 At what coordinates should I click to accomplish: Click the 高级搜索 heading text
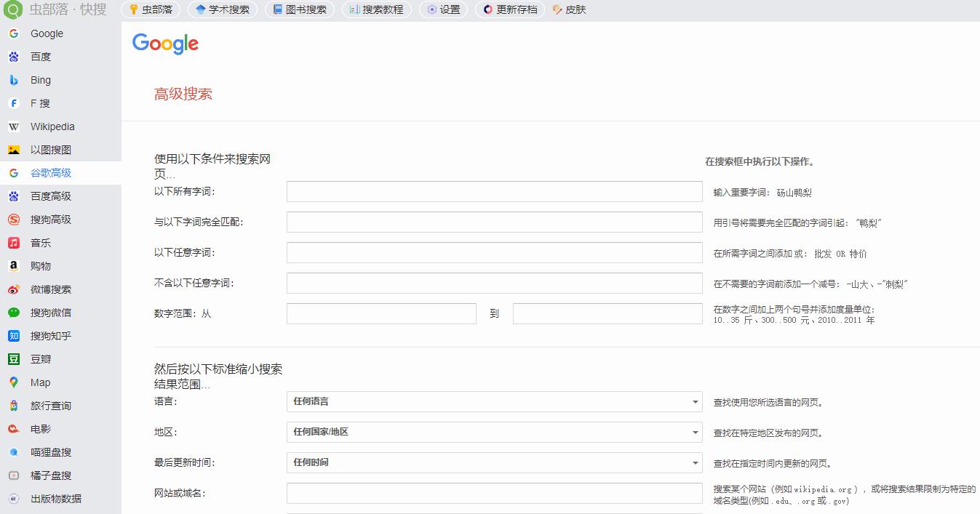(x=183, y=94)
